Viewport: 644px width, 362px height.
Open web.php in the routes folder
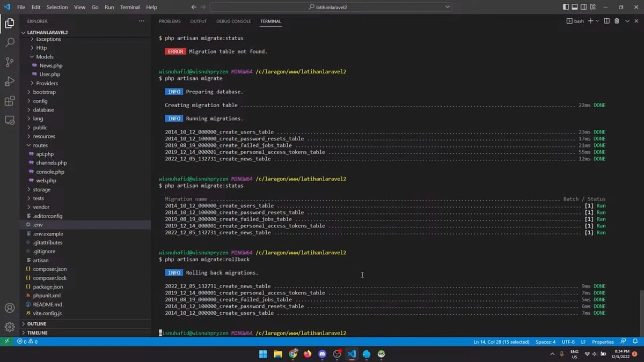tap(47, 181)
